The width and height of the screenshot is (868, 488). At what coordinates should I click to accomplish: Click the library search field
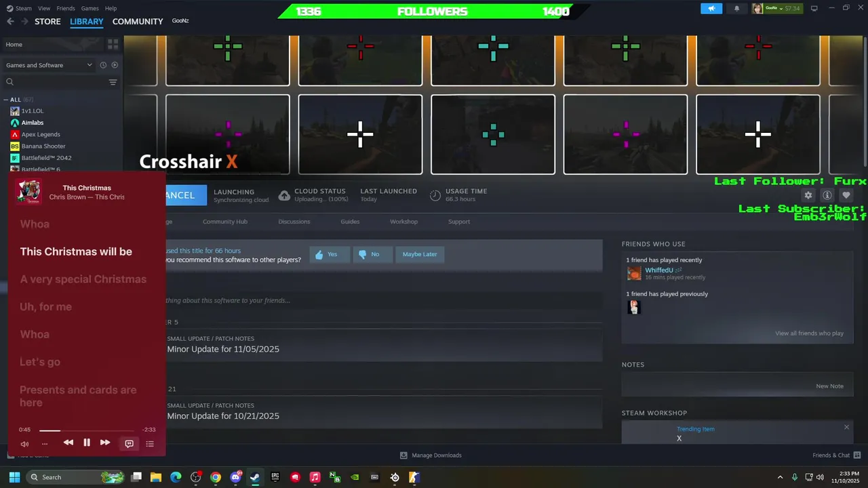click(x=54, y=82)
